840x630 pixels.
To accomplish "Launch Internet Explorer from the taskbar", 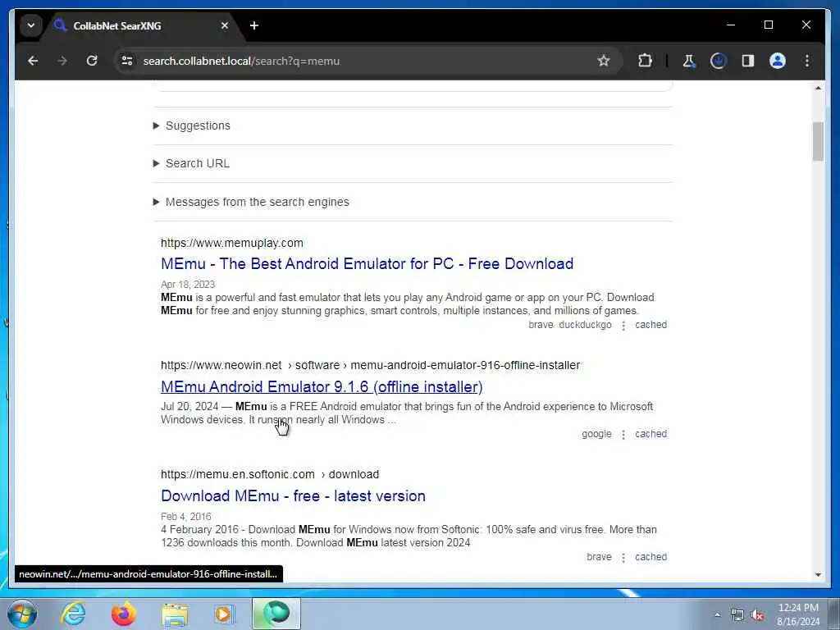I will (x=73, y=614).
